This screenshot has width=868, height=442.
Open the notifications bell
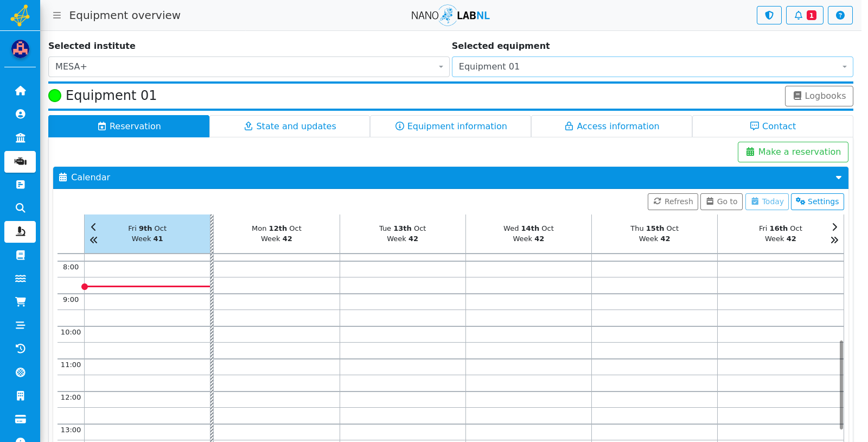pyautogui.click(x=805, y=15)
